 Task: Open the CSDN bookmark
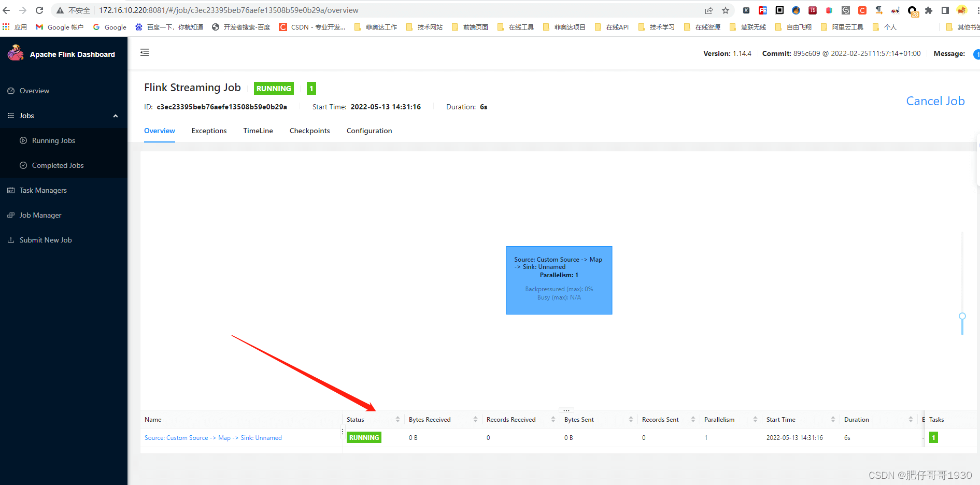[x=312, y=27]
